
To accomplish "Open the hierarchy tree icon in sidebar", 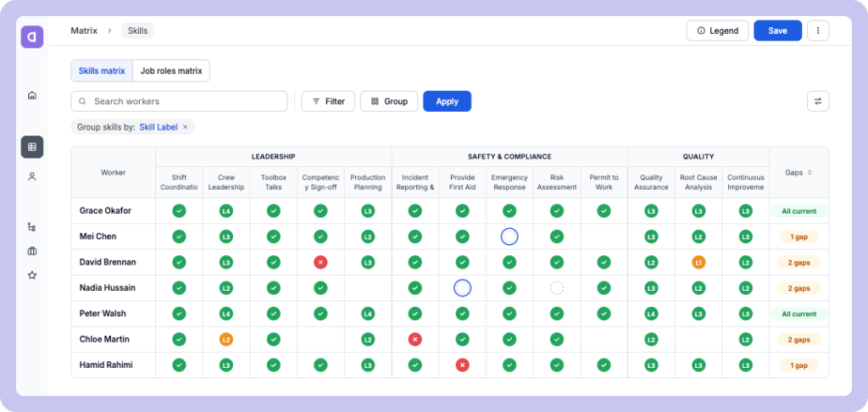I will pos(32,226).
